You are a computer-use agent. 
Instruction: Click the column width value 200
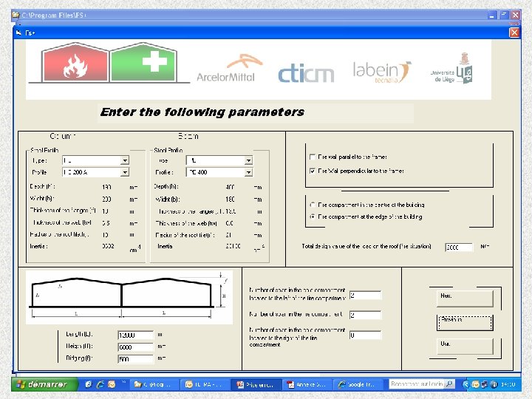click(x=106, y=199)
